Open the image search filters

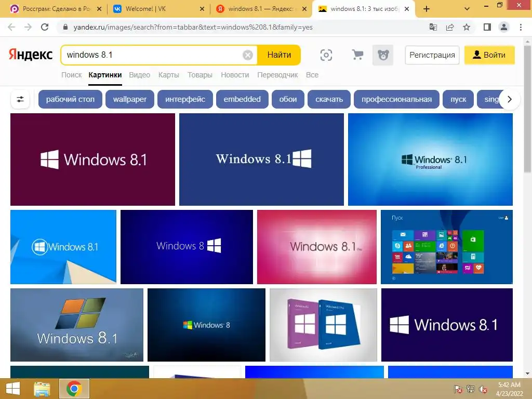(x=20, y=99)
